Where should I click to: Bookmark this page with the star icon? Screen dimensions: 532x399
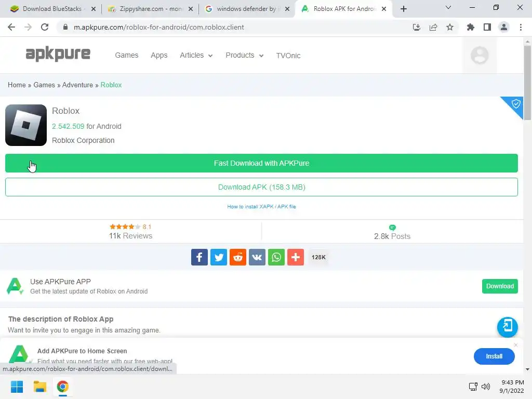pos(450,27)
